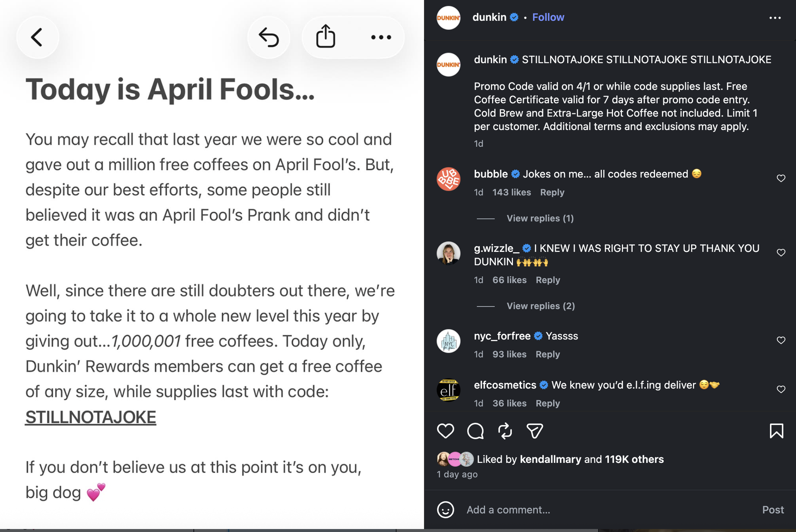Viewport: 796px width, 532px height.
Task: Open the post options three-dot menu
Action: click(774, 18)
